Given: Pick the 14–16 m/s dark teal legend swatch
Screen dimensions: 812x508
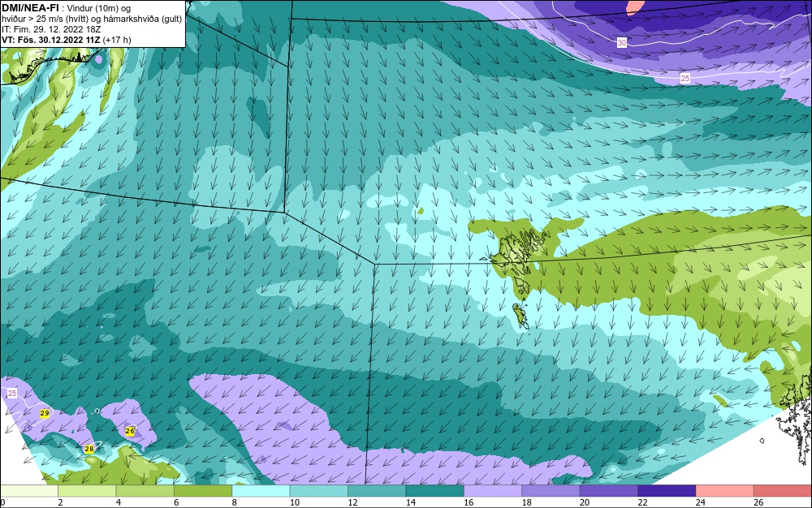Looking at the screenshot, I should point(435,491).
